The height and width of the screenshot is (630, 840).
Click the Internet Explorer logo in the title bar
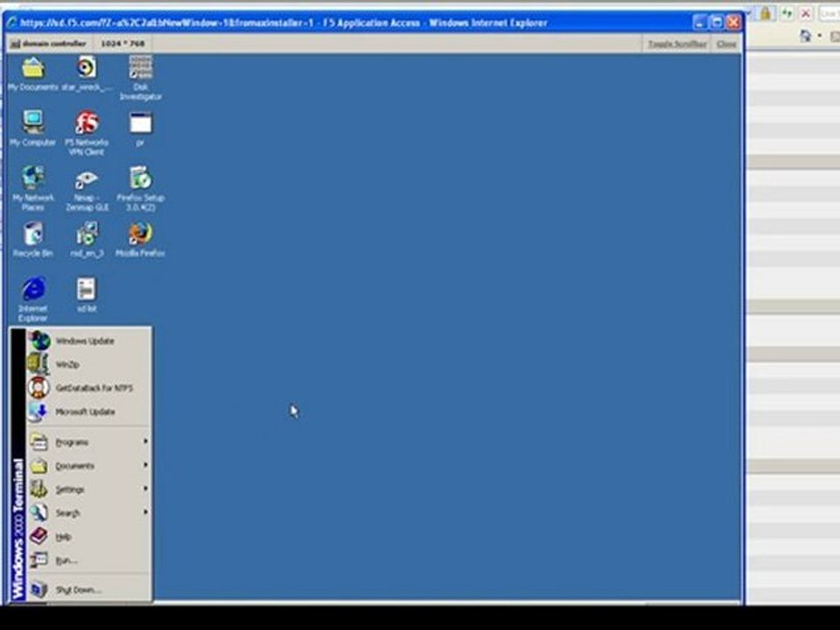coord(11,23)
